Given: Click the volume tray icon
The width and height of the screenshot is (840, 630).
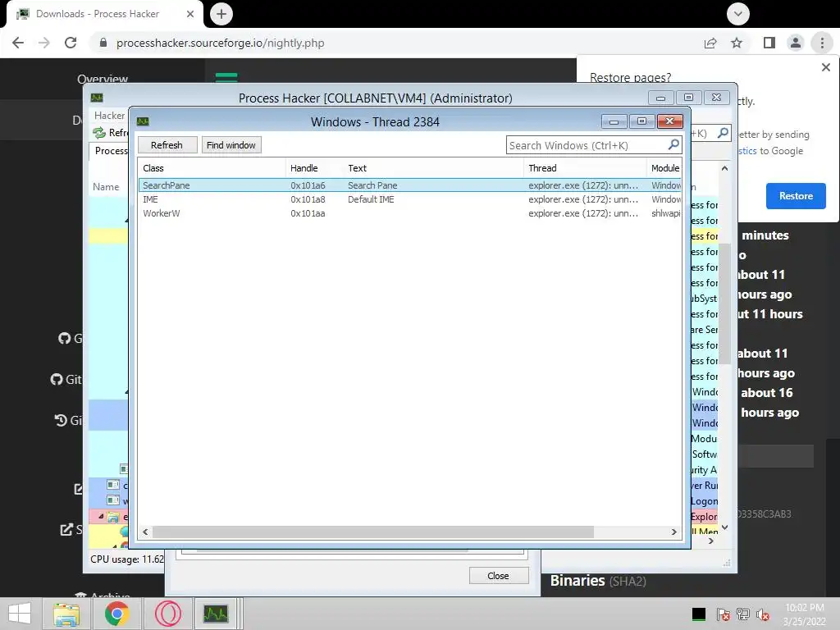Looking at the screenshot, I should point(763,614).
